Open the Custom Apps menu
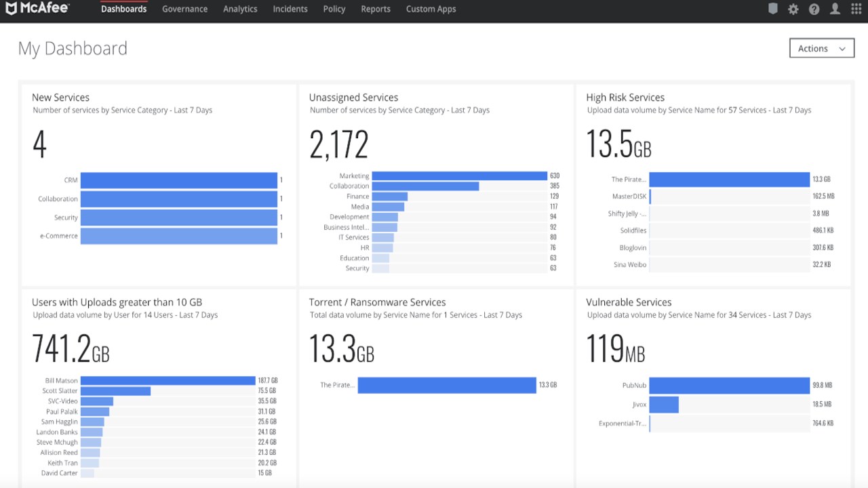 pyautogui.click(x=431, y=9)
